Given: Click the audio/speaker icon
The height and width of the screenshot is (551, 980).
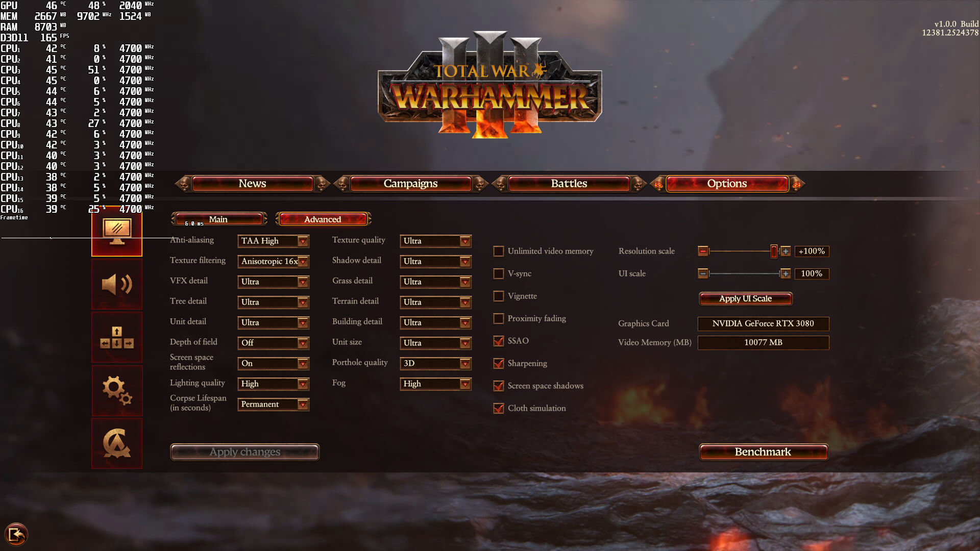Looking at the screenshot, I should point(116,283).
